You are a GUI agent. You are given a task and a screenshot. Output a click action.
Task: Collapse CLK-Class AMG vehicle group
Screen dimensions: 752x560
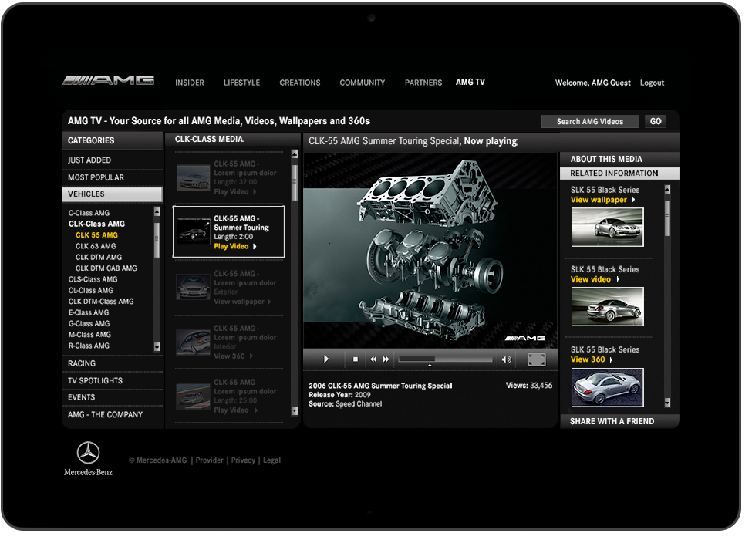click(96, 224)
